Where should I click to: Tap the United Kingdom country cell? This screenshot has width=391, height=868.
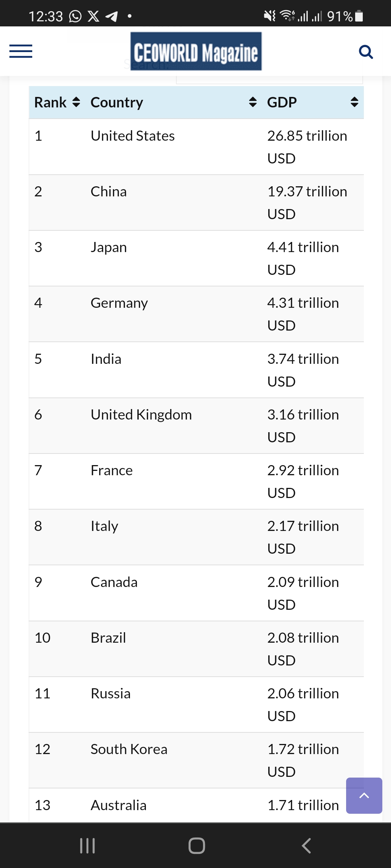click(141, 415)
